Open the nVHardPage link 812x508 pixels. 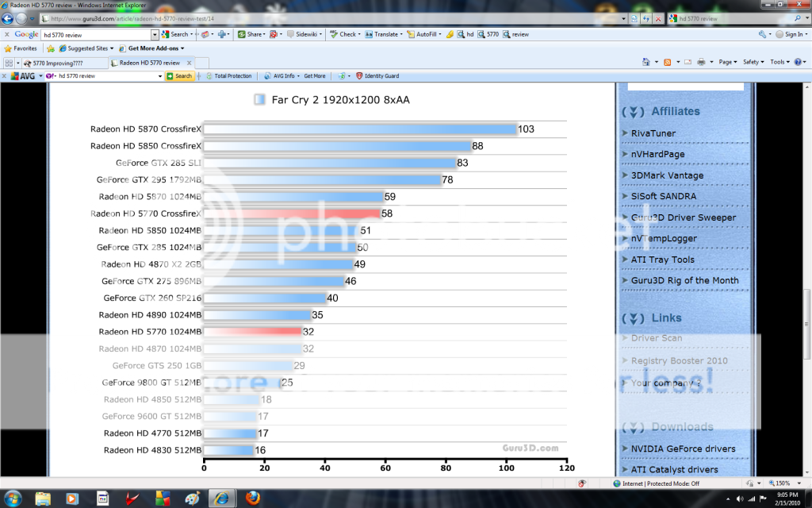pyautogui.click(x=657, y=154)
